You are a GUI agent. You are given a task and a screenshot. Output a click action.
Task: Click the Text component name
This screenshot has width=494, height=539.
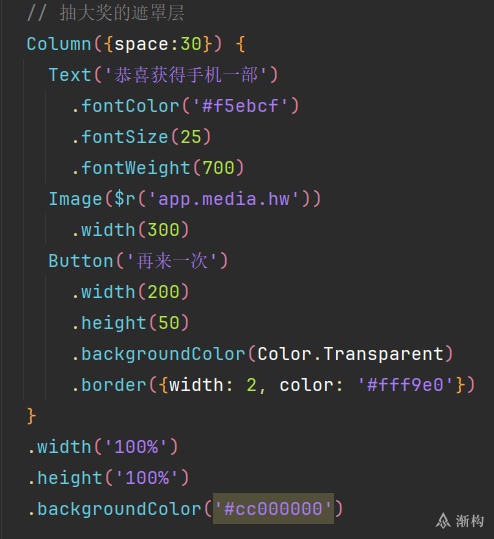(x=70, y=75)
